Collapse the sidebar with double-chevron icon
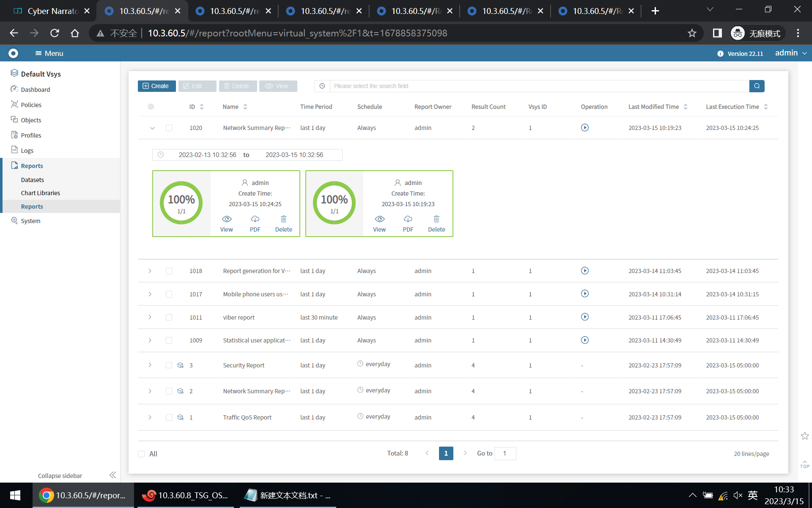The width and height of the screenshot is (812, 508). (x=112, y=475)
